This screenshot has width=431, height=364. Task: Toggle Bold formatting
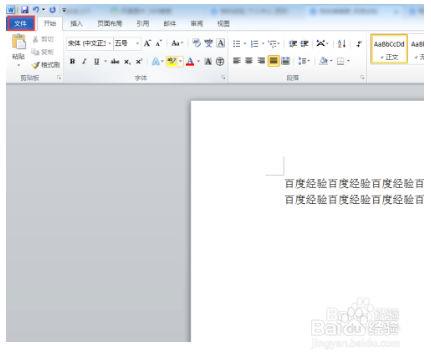(x=72, y=61)
